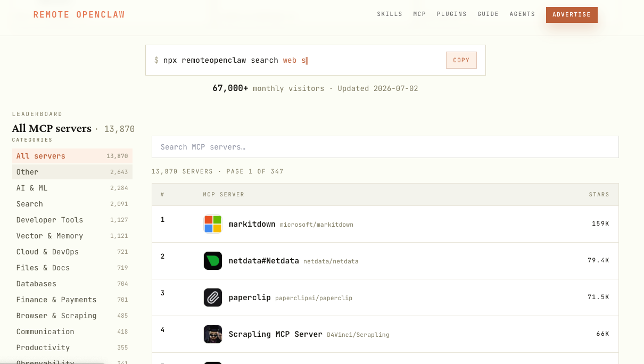
Task: Click the 71.5K stars value
Action: point(598,297)
